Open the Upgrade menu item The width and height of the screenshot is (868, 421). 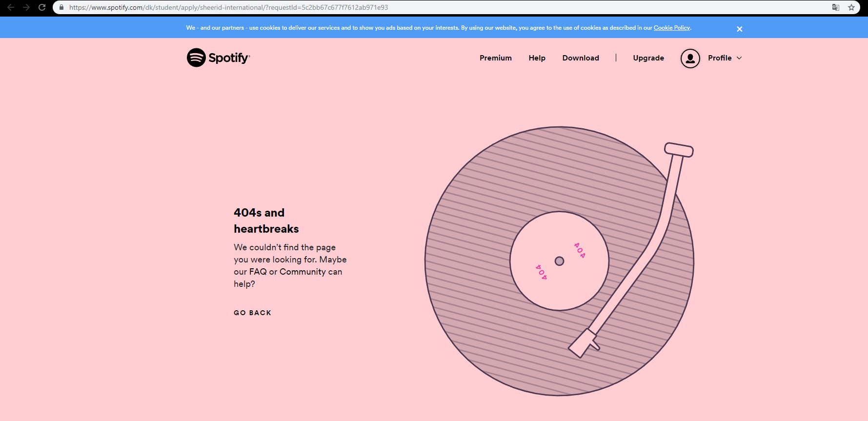point(648,58)
